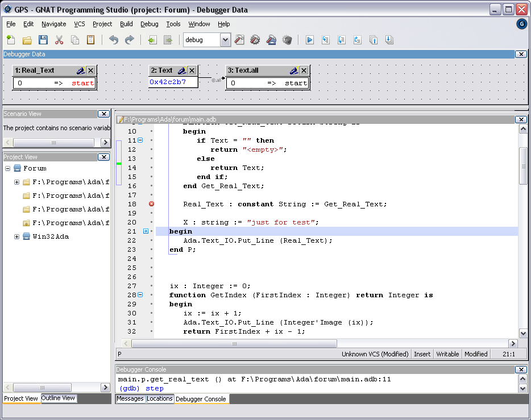This screenshot has width=531, height=420.
Task: Click the debugger Continue/Run play icon
Action: [x=310, y=40]
